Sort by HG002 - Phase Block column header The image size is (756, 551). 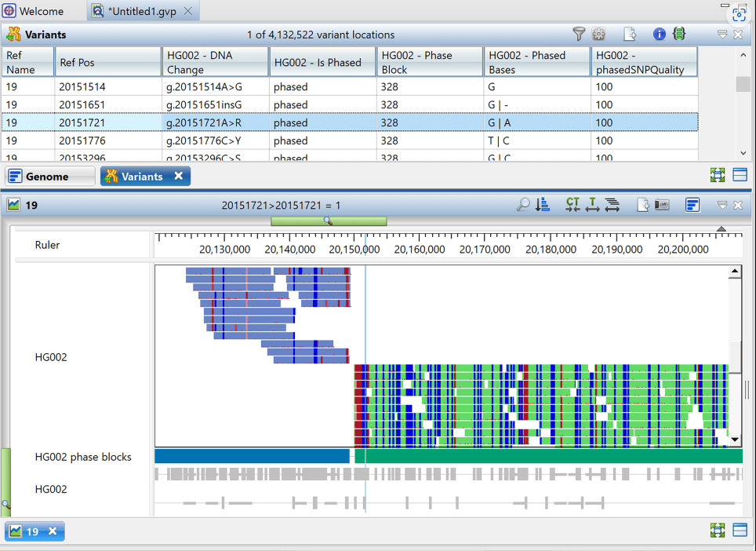(x=430, y=62)
